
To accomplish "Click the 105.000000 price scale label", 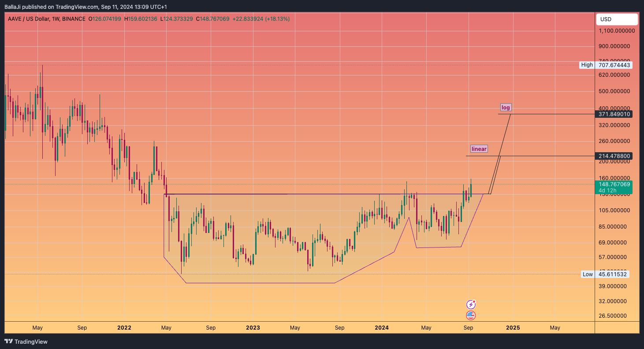I will click(x=614, y=210).
